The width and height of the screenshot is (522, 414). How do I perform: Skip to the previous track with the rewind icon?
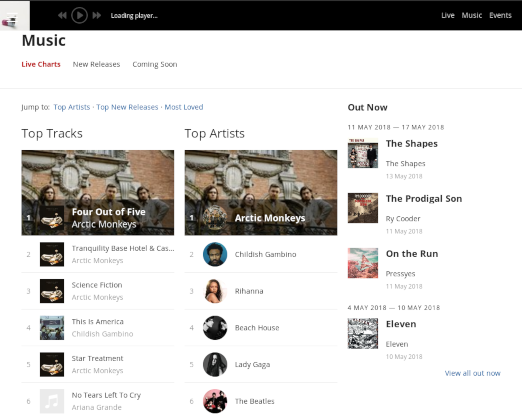coord(62,15)
